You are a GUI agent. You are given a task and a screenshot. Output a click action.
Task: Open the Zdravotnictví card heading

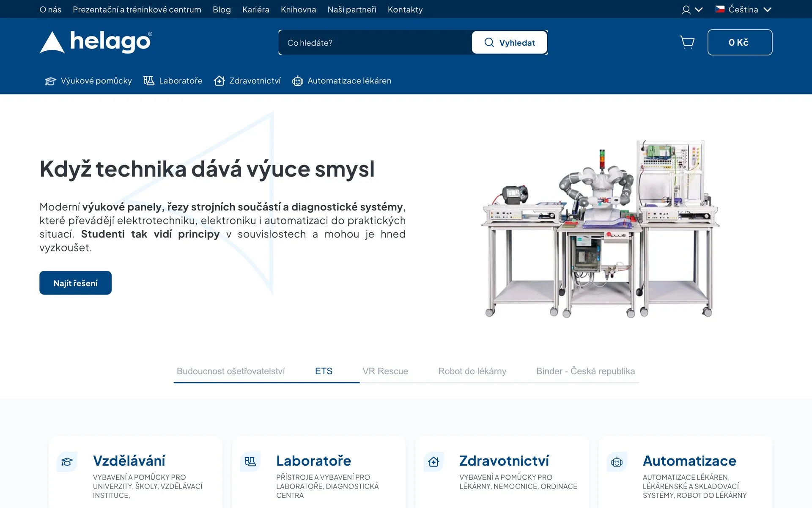coord(504,461)
